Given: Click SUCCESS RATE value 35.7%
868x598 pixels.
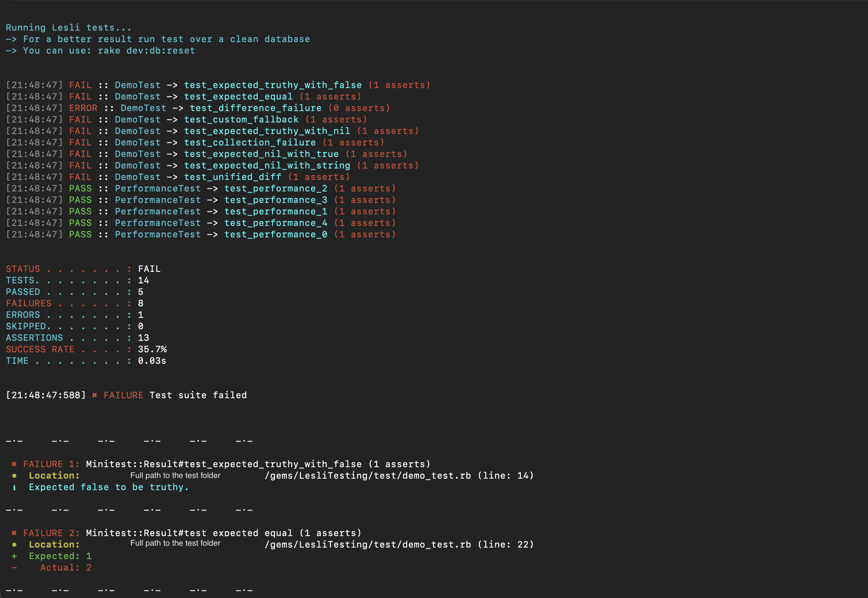Looking at the screenshot, I should (152, 349).
